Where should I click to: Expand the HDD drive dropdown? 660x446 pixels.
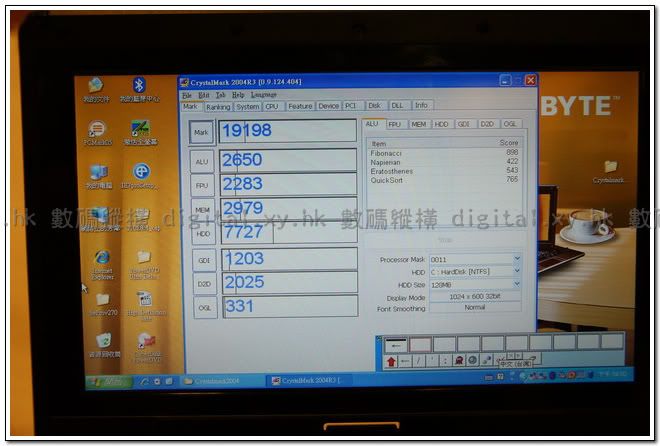pos(517,271)
